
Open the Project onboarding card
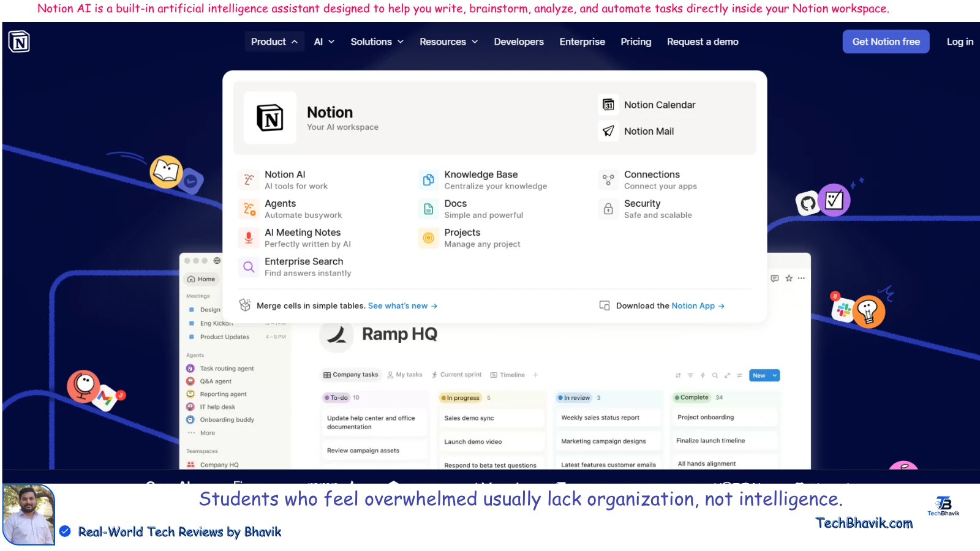tap(726, 417)
